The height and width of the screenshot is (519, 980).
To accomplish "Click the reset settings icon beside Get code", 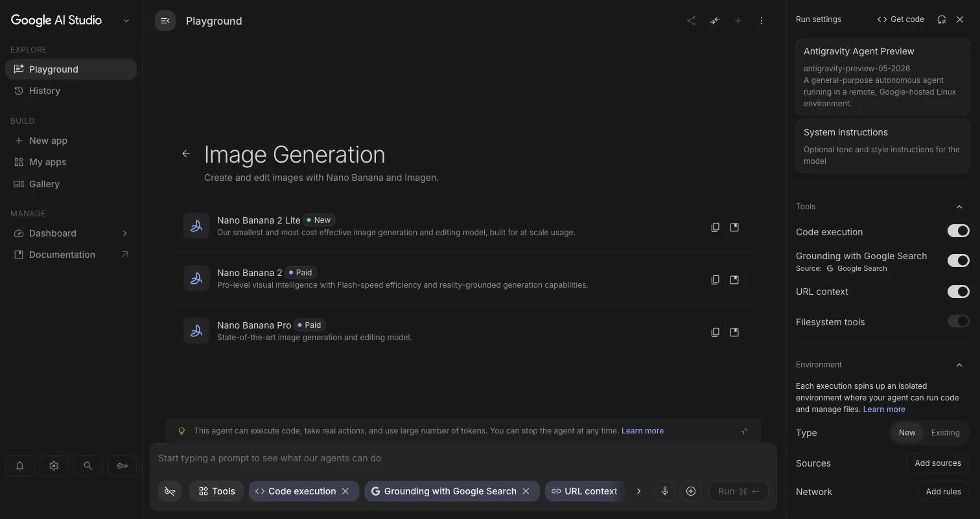I will (942, 19).
